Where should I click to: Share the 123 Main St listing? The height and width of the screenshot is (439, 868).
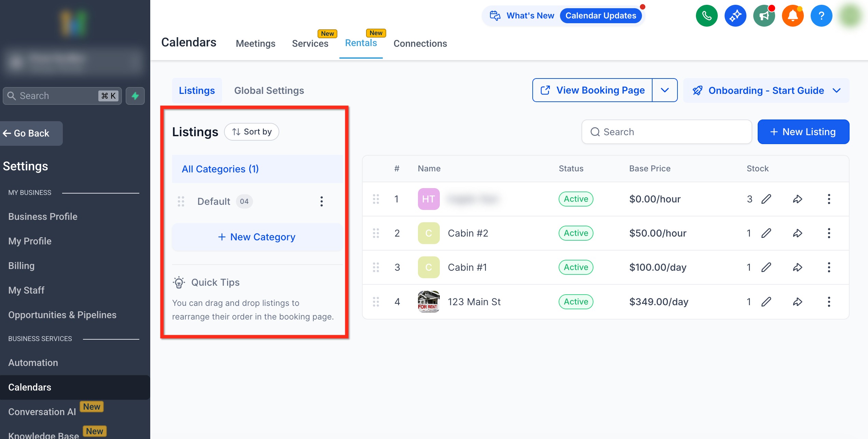click(x=797, y=302)
